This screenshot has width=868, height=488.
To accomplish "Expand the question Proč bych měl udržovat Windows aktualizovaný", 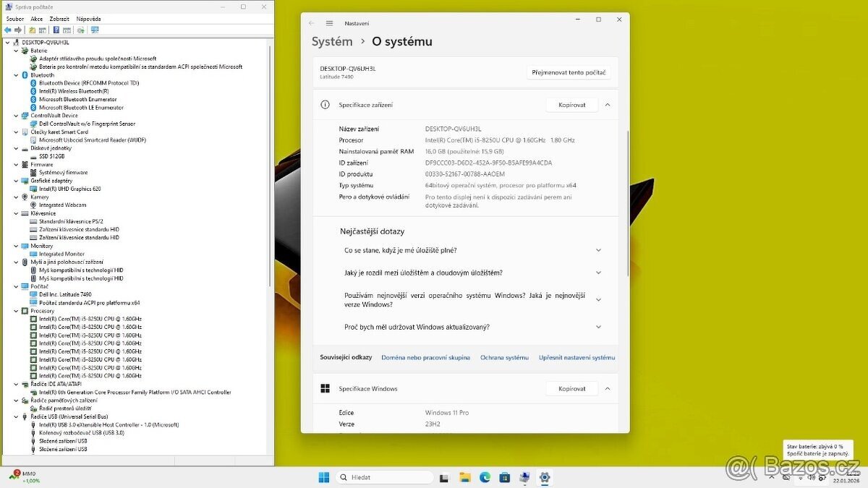I will pos(598,326).
